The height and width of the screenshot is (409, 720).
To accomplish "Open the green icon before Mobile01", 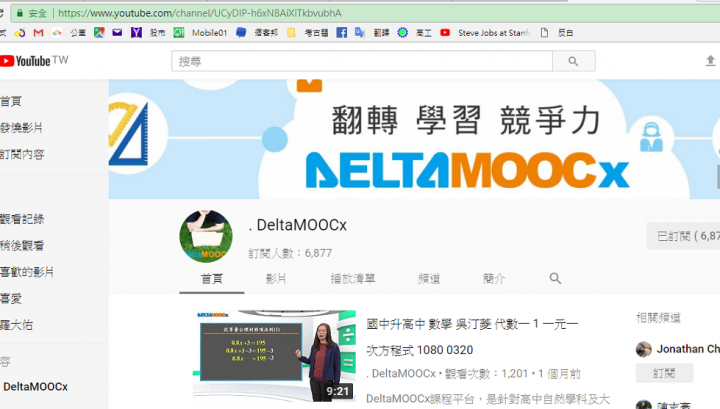I will point(179,33).
